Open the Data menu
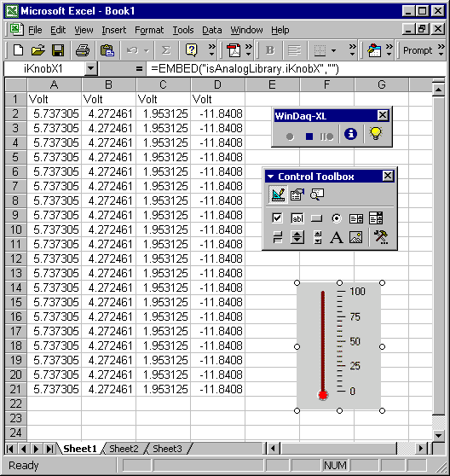This screenshot has width=450, height=476. point(211,30)
